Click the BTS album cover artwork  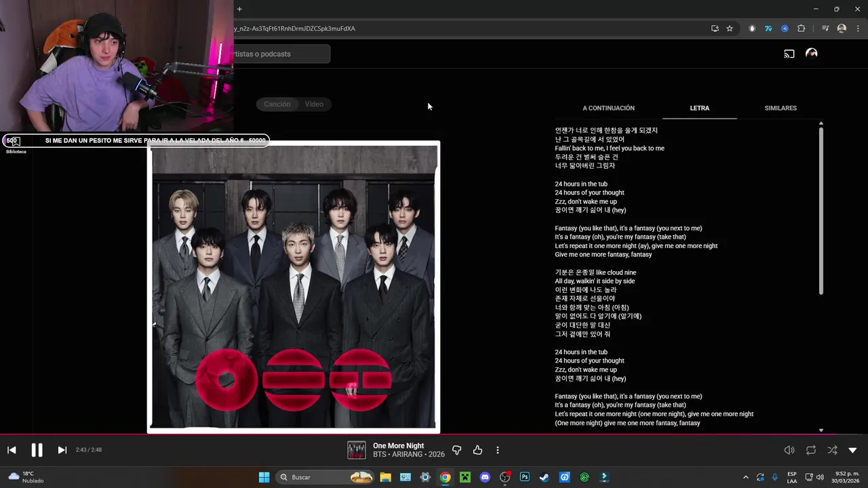point(294,287)
